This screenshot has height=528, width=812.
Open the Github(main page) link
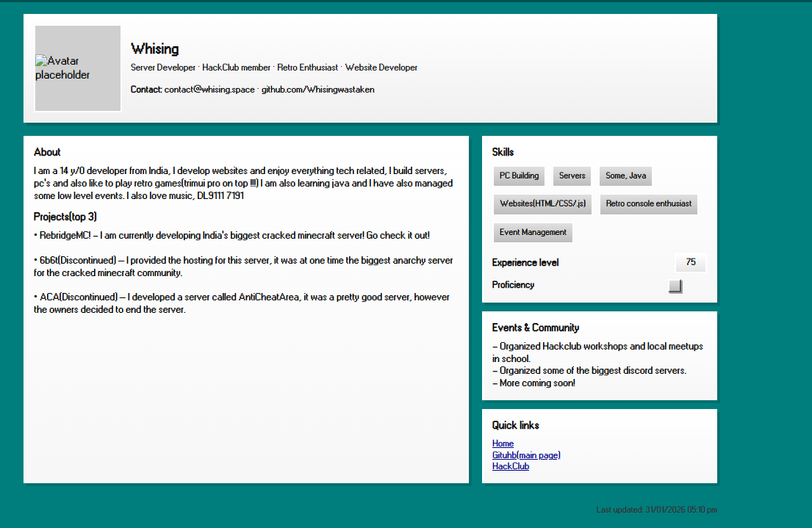[x=526, y=455]
